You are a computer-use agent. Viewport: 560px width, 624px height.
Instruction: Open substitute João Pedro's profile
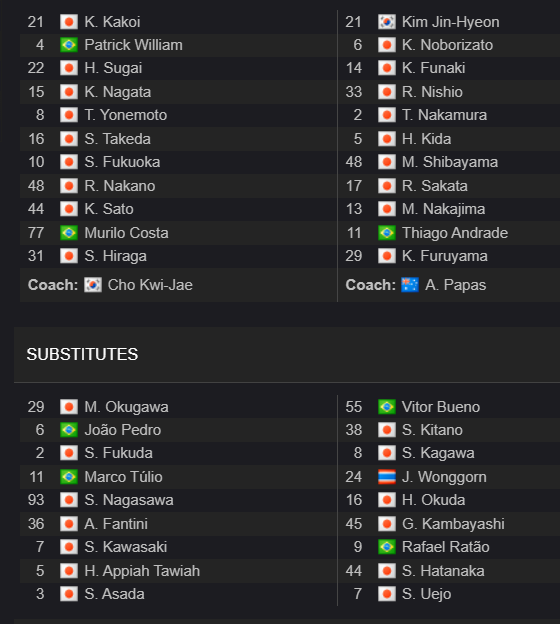123,430
